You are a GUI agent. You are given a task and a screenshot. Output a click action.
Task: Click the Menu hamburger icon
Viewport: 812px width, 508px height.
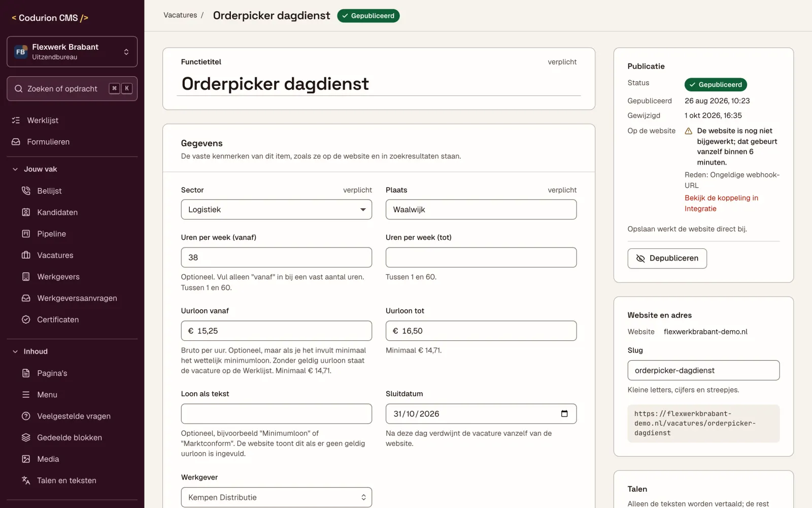coord(26,395)
